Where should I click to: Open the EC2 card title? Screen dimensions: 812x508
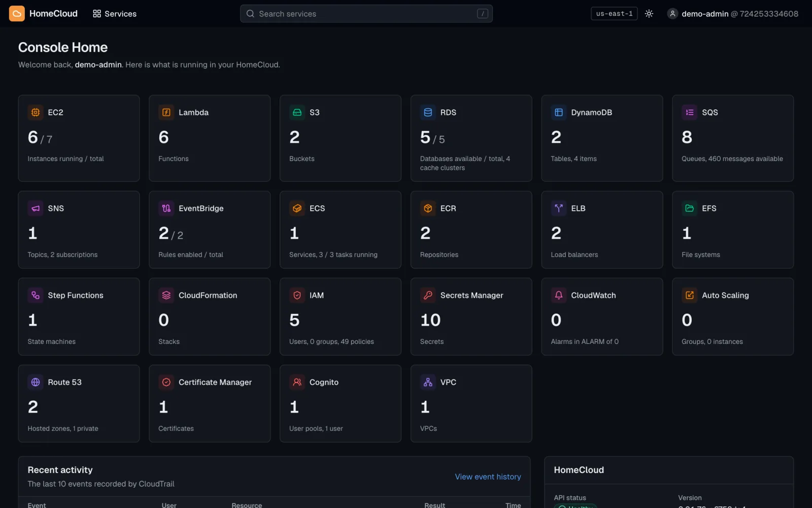55,112
